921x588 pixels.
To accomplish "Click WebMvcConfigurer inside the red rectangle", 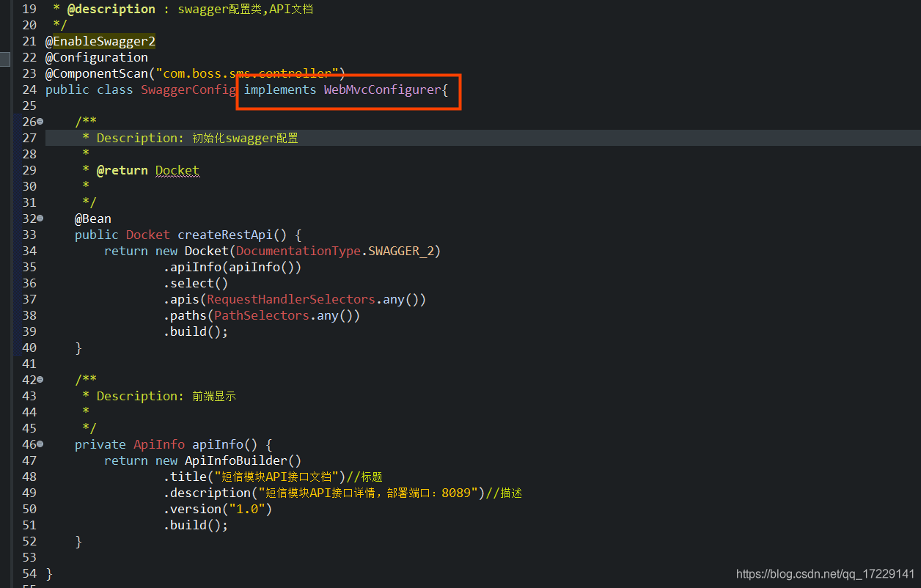I will [381, 89].
